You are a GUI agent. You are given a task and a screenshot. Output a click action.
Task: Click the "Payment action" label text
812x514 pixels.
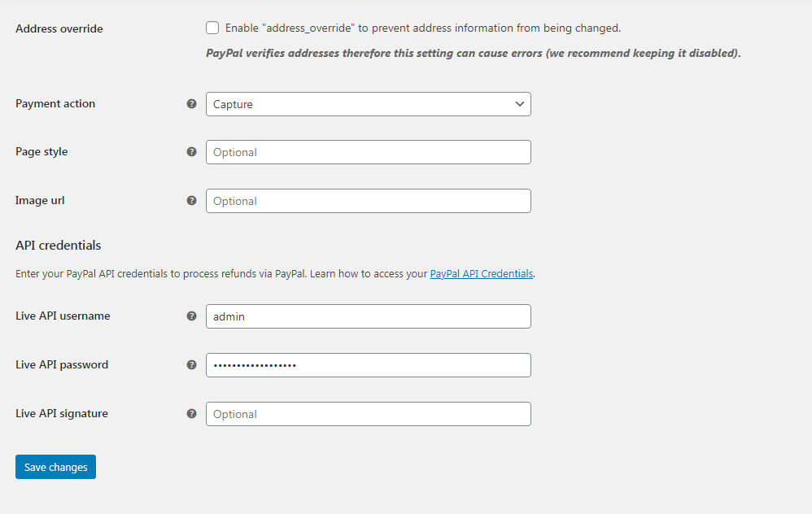tap(55, 103)
